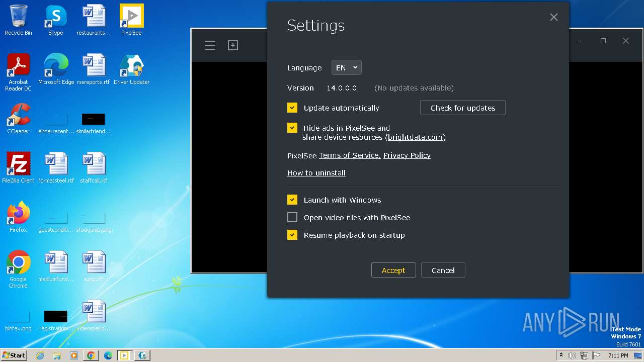Select the similarfriend desktop file

coord(94,123)
